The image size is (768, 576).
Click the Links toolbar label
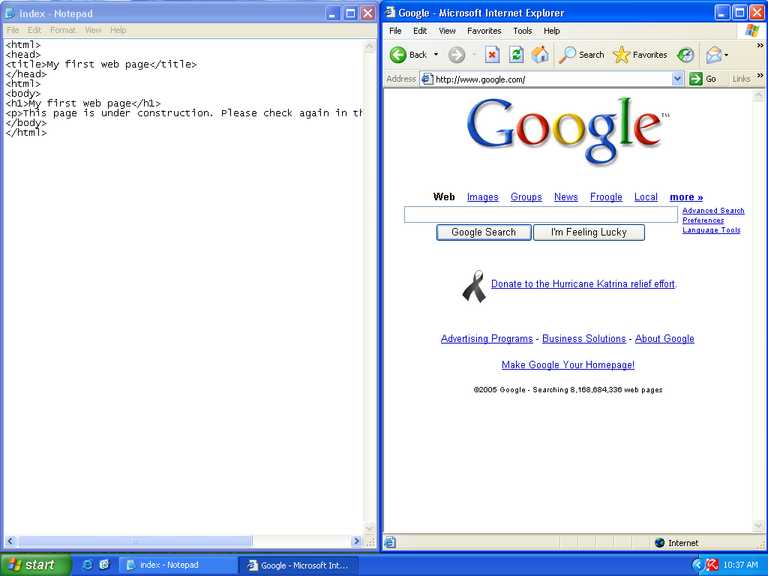click(x=741, y=79)
